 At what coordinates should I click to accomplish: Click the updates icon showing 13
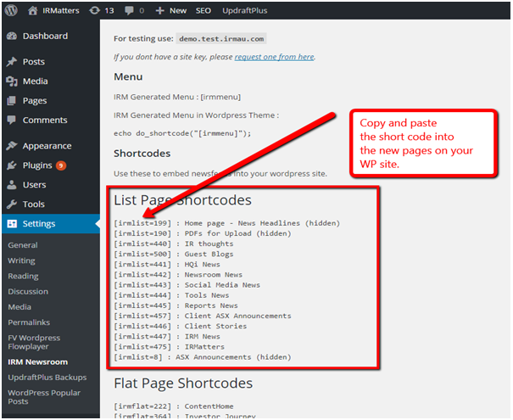pos(95,10)
